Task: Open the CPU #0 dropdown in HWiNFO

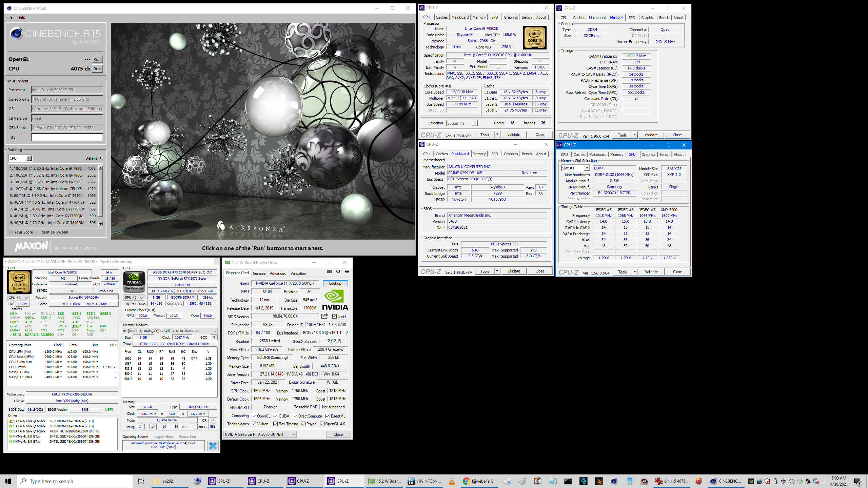Action: [x=18, y=298]
